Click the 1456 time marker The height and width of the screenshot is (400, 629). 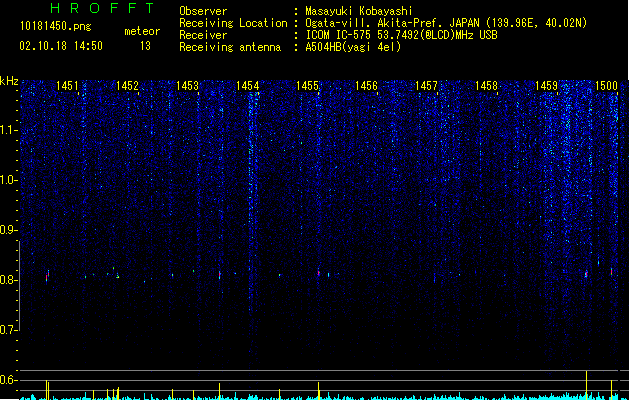click(367, 86)
